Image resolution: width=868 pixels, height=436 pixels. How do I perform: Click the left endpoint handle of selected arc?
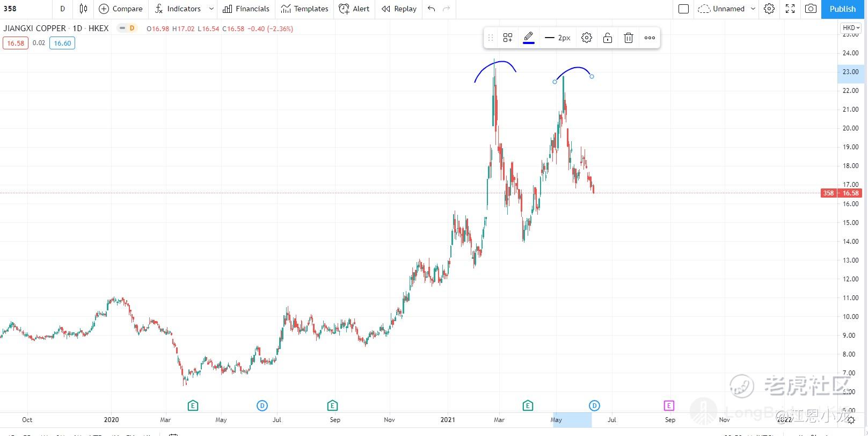tap(555, 82)
